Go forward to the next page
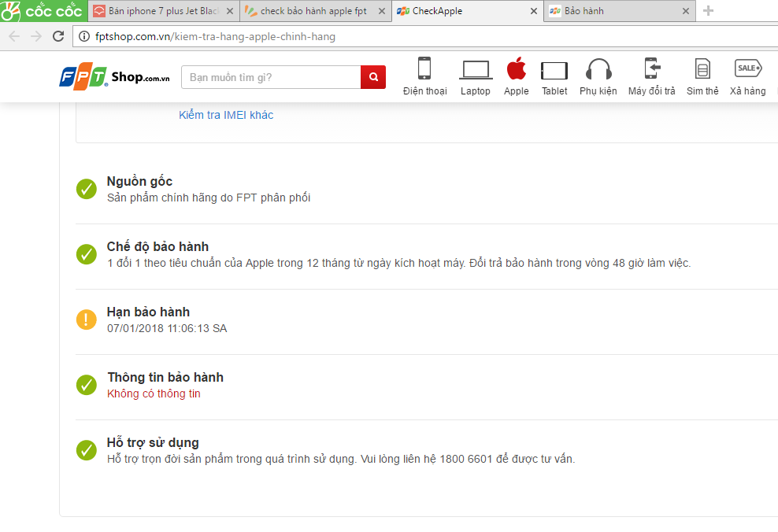This screenshot has height=532, width=778. click(36, 36)
